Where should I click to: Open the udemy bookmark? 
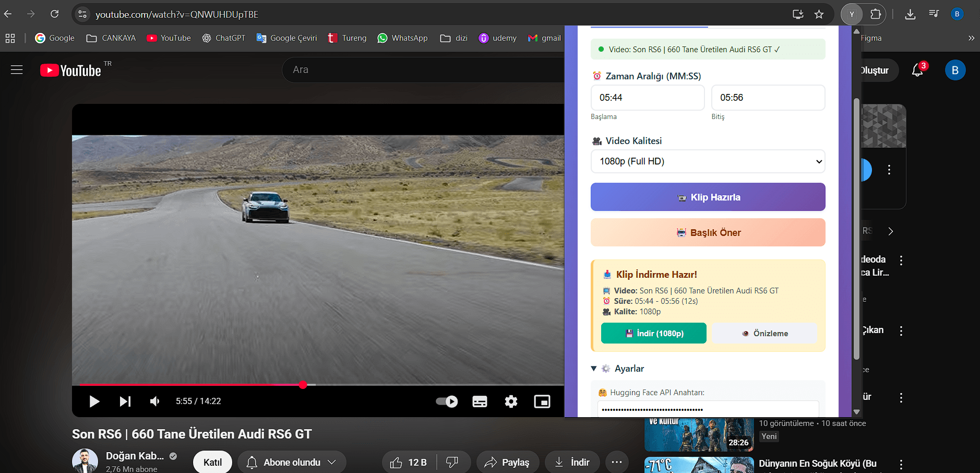click(498, 38)
